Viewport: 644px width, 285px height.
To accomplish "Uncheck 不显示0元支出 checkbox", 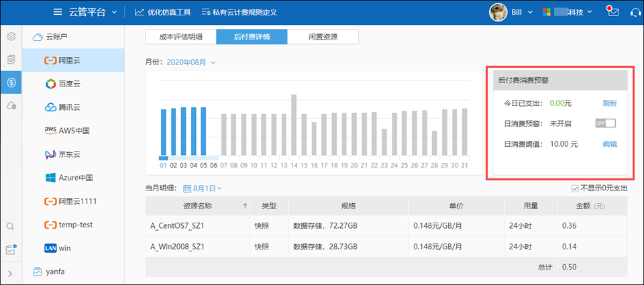I will click(574, 188).
